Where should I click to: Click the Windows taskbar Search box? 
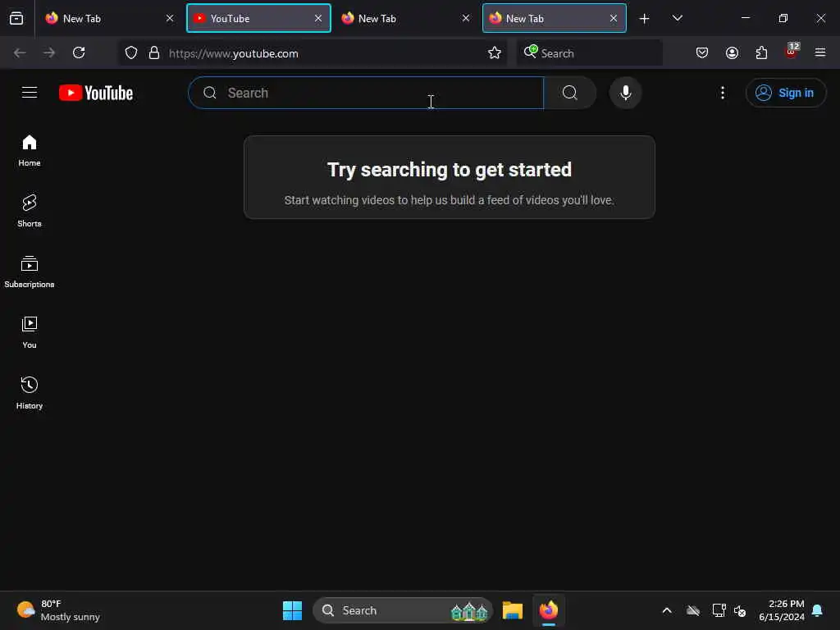(x=402, y=610)
